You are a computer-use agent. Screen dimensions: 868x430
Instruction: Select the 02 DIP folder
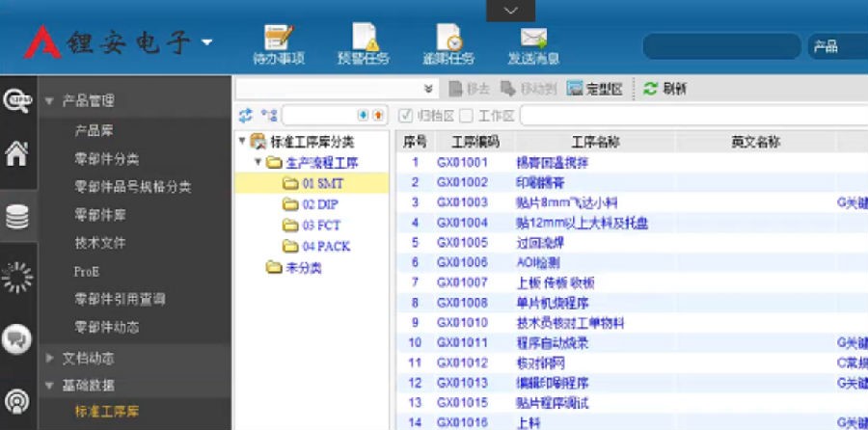pos(319,203)
